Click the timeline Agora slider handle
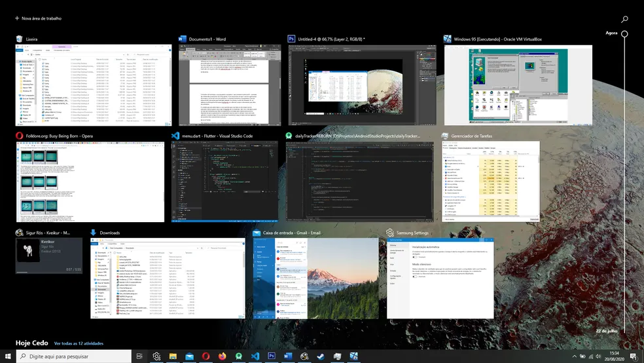 tap(624, 33)
